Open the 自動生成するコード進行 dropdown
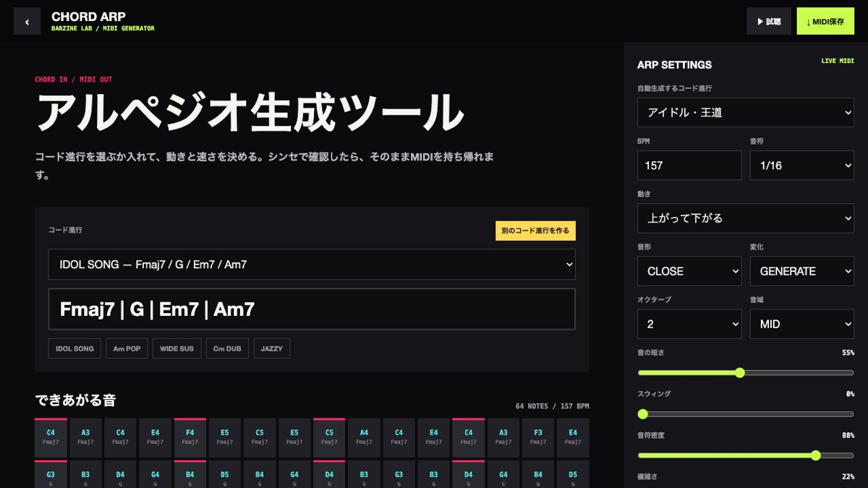 pyautogui.click(x=746, y=113)
